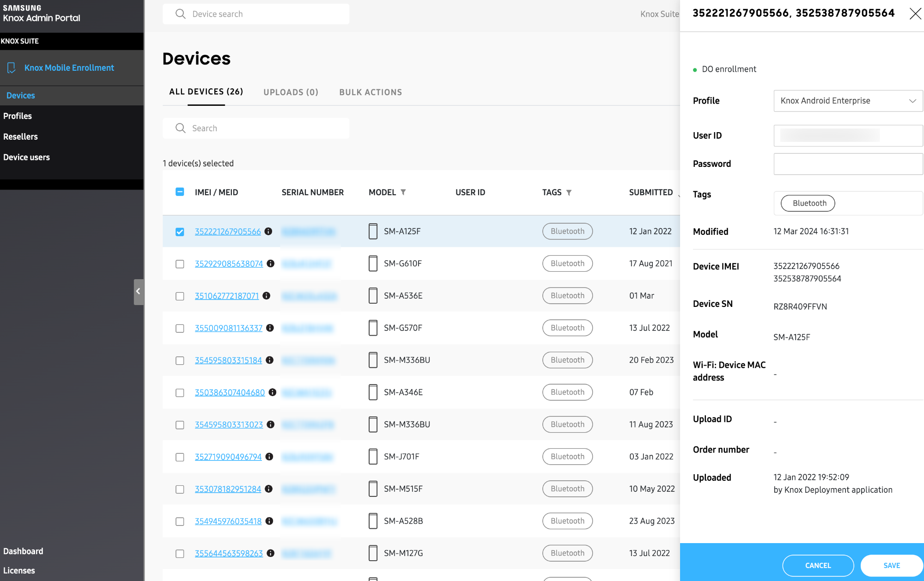Open the MODEL column filter
Screen dimensions: 924x581
pyautogui.click(x=403, y=192)
